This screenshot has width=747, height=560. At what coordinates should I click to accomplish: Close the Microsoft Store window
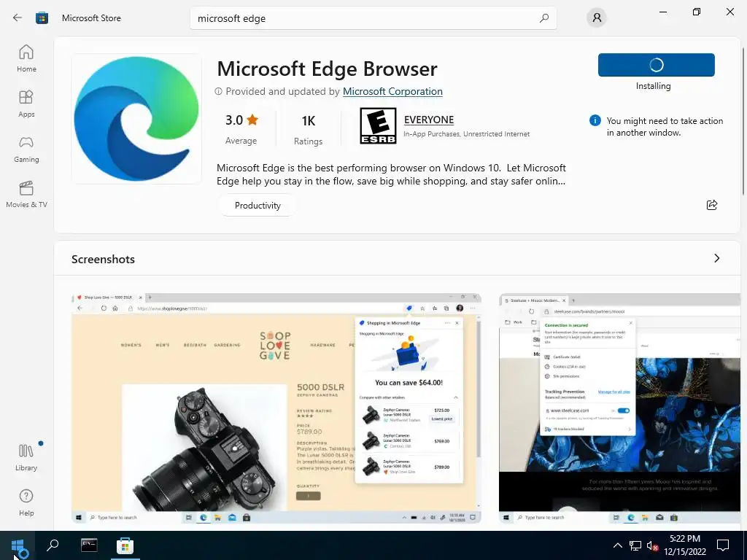click(729, 12)
